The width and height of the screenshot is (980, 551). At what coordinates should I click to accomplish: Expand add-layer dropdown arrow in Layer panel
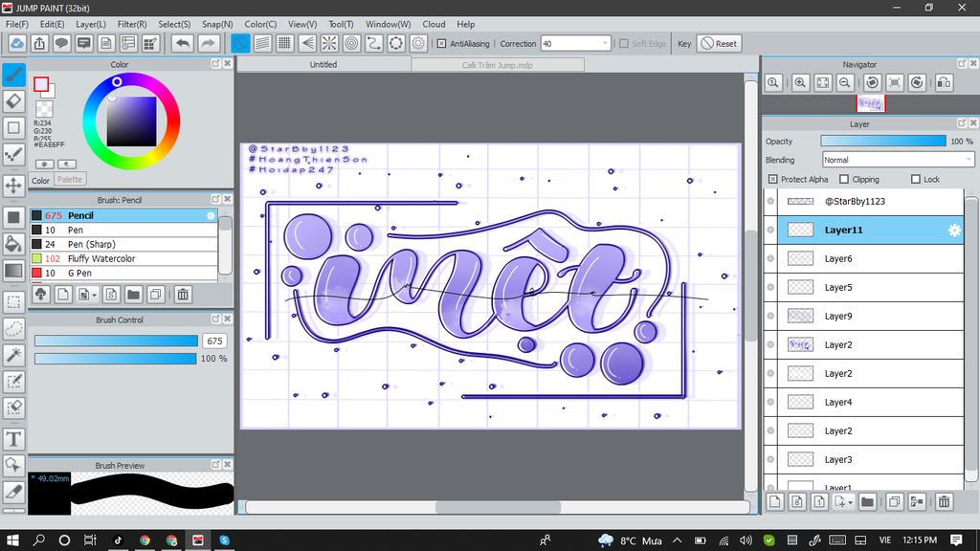click(850, 502)
